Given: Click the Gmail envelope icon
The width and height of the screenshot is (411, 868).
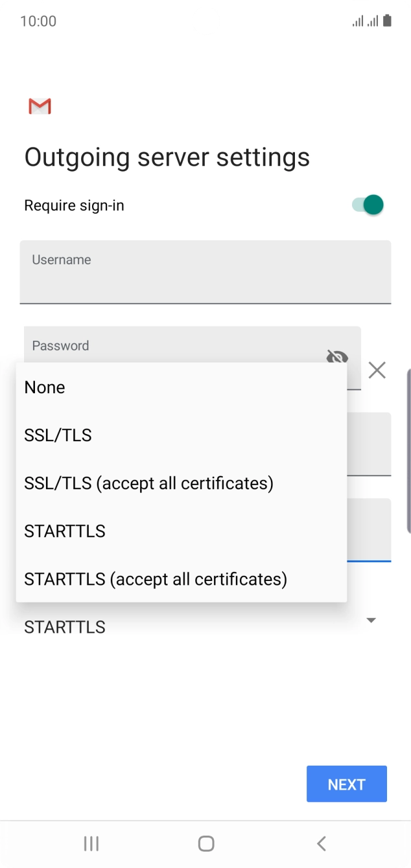Looking at the screenshot, I should pyautogui.click(x=40, y=106).
